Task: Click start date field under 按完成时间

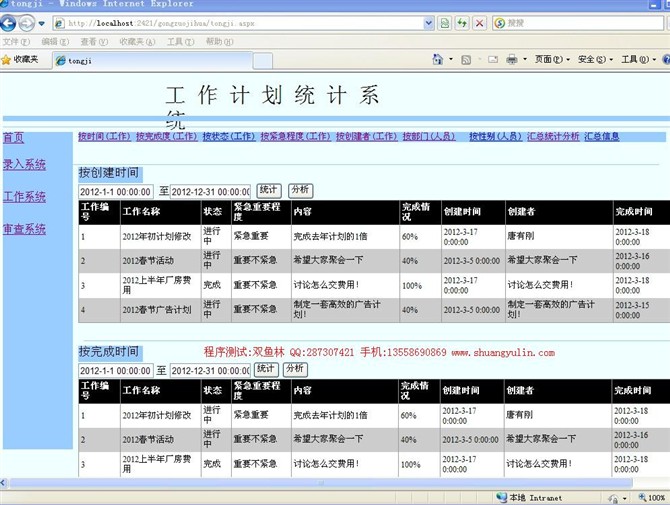Action: tap(116, 370)
